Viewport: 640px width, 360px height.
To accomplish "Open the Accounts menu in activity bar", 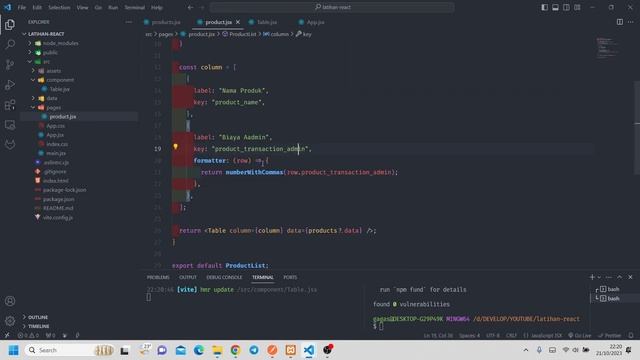I will [10, 301].
